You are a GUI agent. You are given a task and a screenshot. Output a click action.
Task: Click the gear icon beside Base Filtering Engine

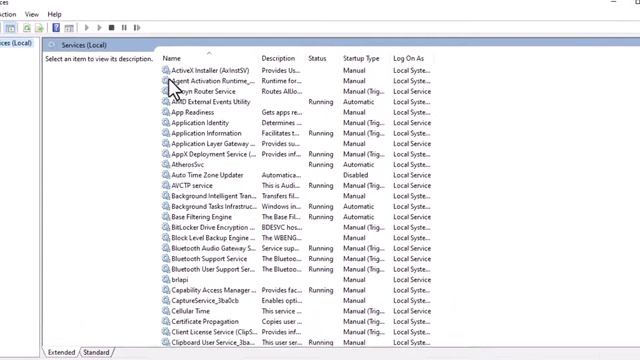coord(166,217)
